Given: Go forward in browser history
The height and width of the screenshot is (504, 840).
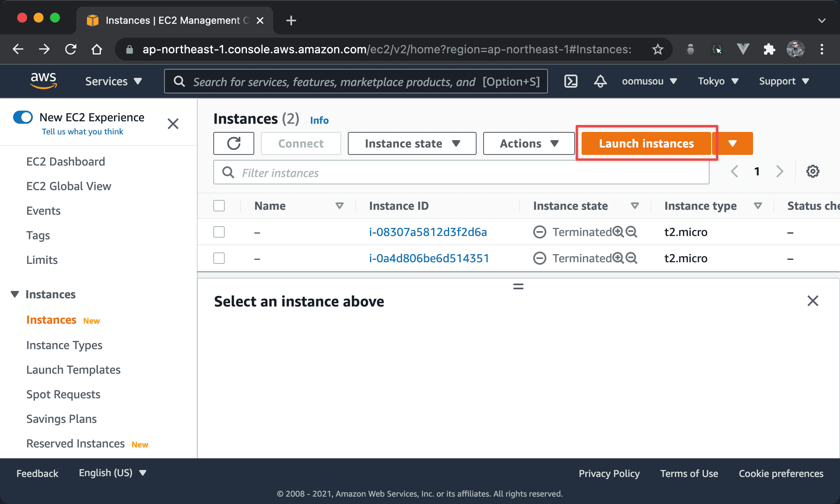Looking at the screenshot, I should pos(44,50).
